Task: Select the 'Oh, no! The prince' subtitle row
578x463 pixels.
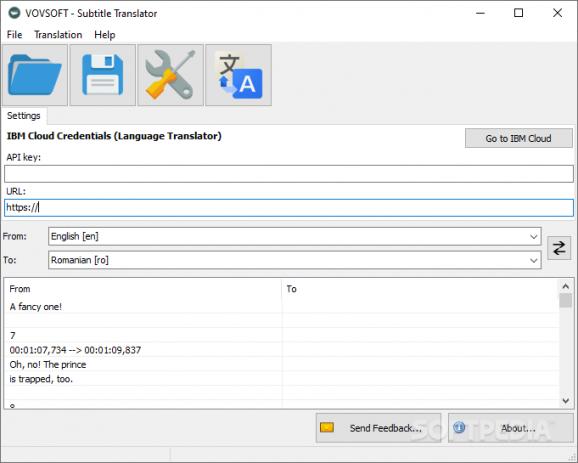Action: coord(143,365)
